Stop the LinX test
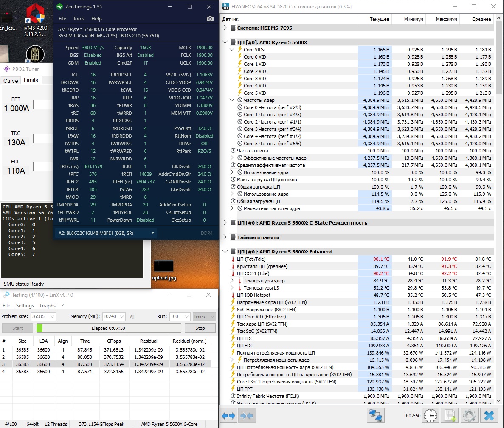The width and height of the screenshot is (504, 428). (200, 328)
